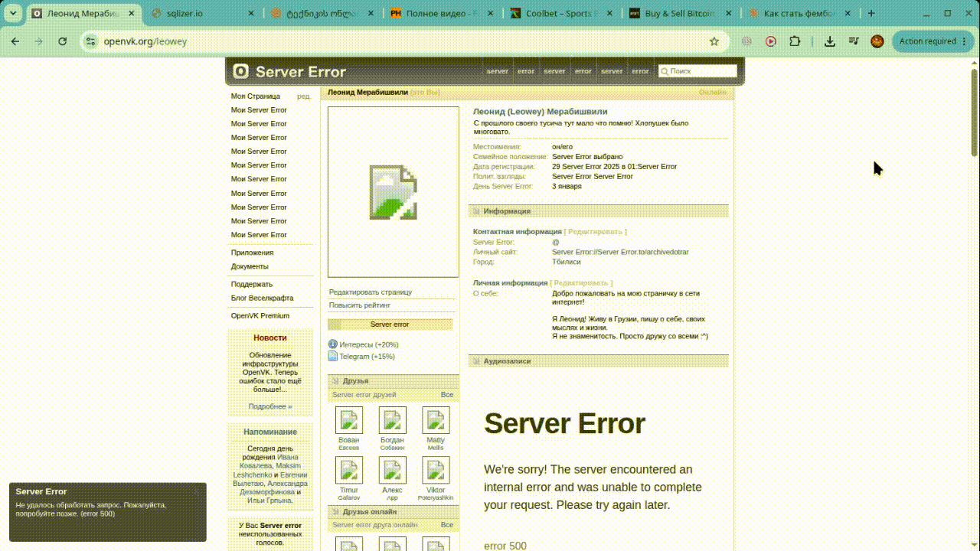
Task: Collapse the Аудиозаписи section header
Action: [x=598, y=361]
